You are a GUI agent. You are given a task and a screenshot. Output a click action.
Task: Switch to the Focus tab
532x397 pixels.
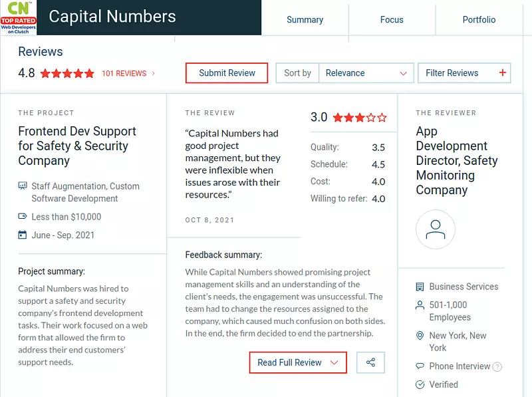[x=392, y=20]
